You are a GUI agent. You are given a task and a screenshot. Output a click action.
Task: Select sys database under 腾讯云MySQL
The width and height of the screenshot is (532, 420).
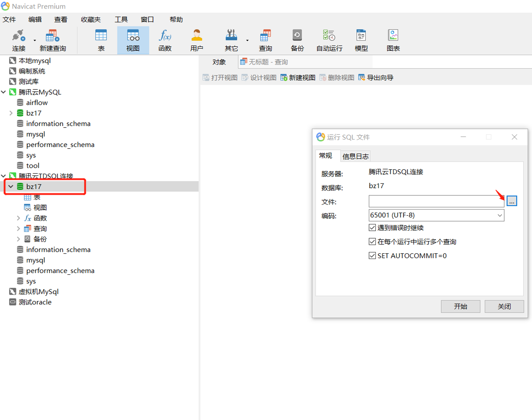[31, 155]
